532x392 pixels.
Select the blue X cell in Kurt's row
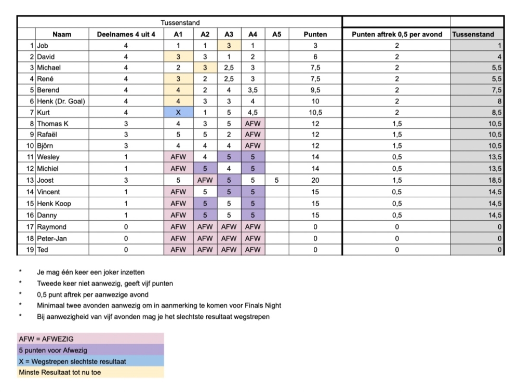point(178,112)
